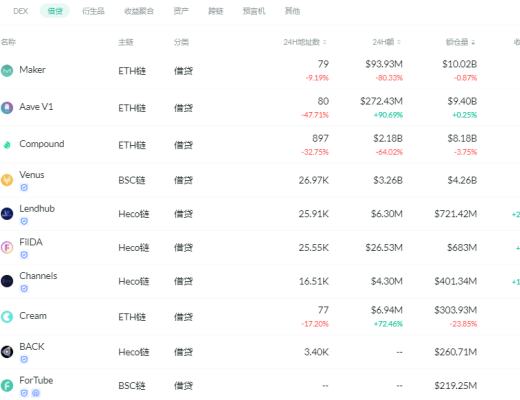Click the shield badge under Lendhub

click(24, 221)
